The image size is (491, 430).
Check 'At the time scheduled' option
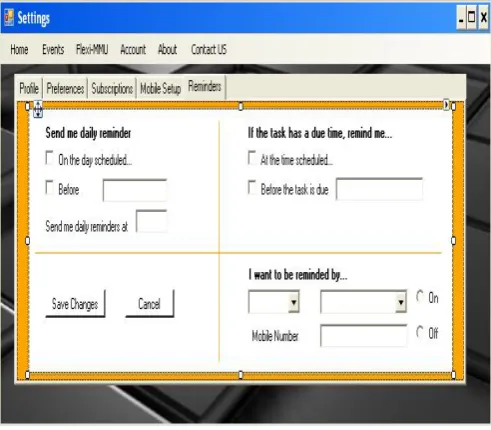tap(252, 158)
